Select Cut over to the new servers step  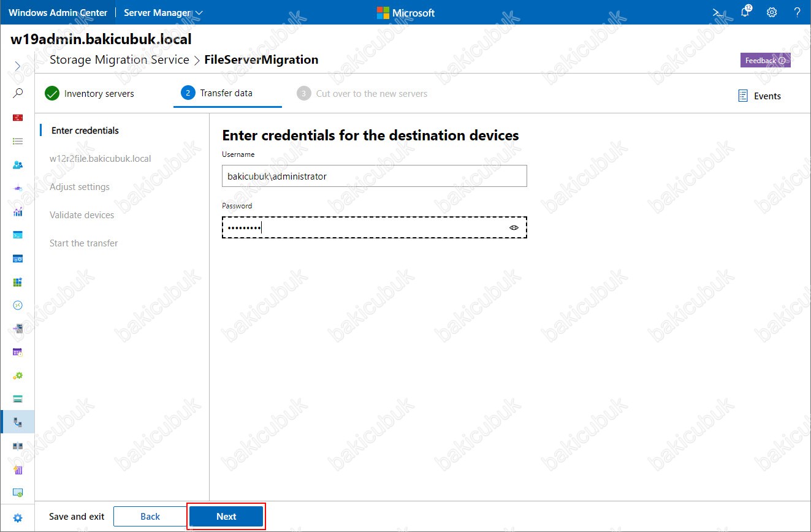(x=362, y=94)
